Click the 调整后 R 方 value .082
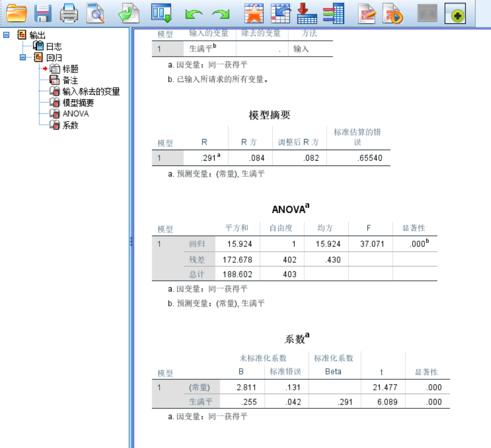 pyautogui.click(x=311, y=158)
